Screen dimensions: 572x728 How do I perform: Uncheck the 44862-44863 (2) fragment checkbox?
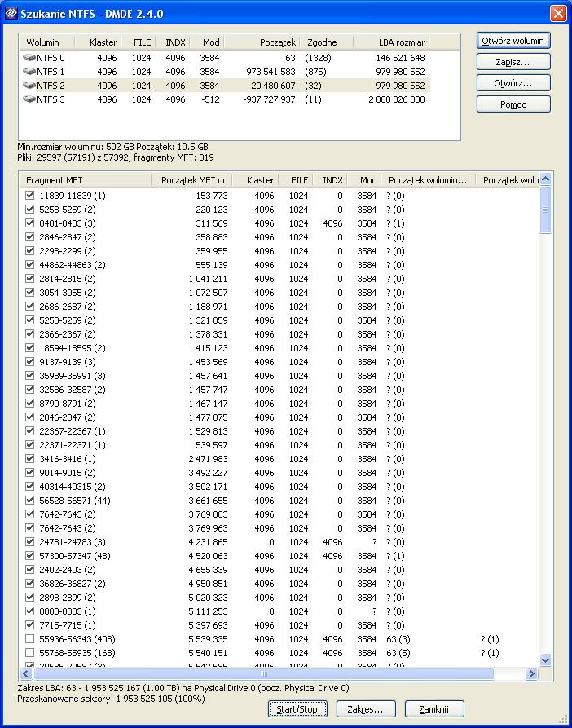tap(29, 265)
